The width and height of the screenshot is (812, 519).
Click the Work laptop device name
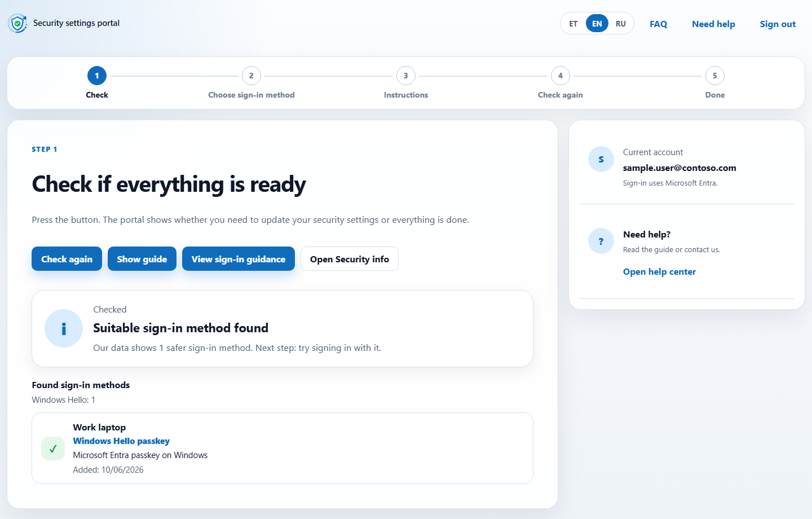[x=99, y=428]
